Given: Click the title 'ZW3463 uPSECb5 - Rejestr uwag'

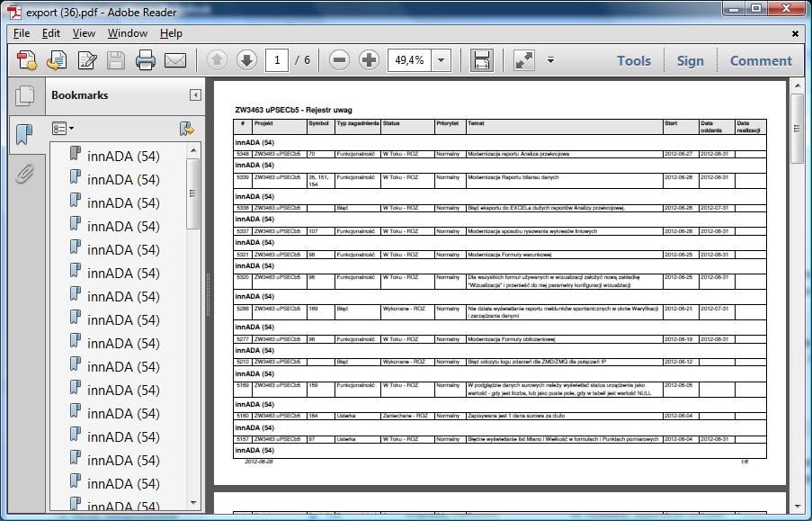Looking at the screenshot, I should tap(294, 110).
